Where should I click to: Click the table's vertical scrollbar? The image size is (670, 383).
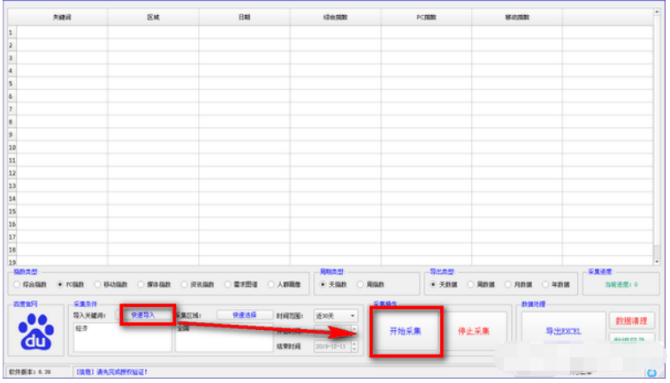point(657,137)
